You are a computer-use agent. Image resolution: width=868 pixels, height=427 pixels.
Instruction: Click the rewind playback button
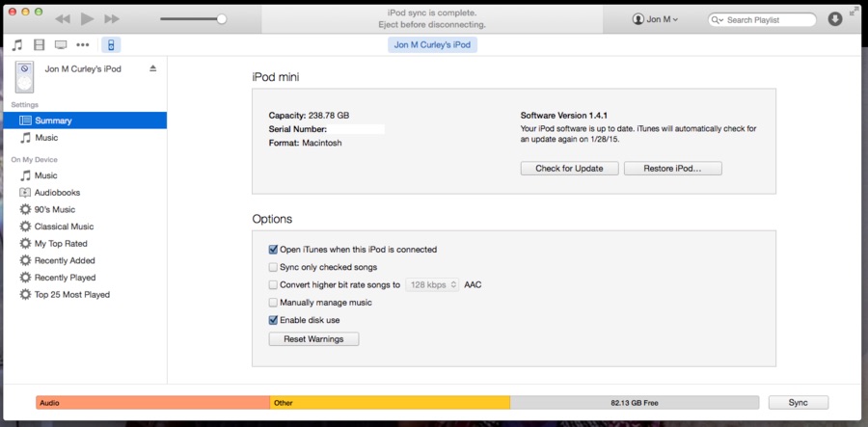[x=63, y=19]
